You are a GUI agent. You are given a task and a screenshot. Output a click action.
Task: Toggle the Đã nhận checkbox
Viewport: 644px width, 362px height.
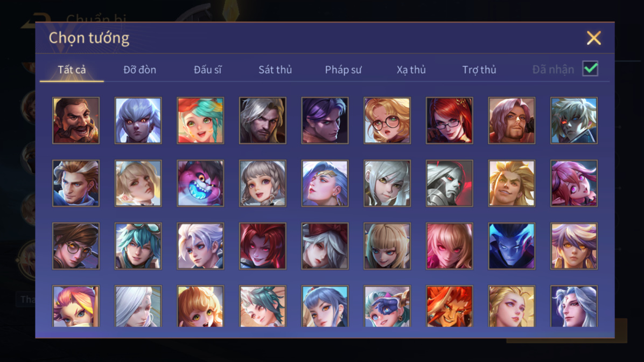coord(590,68)
